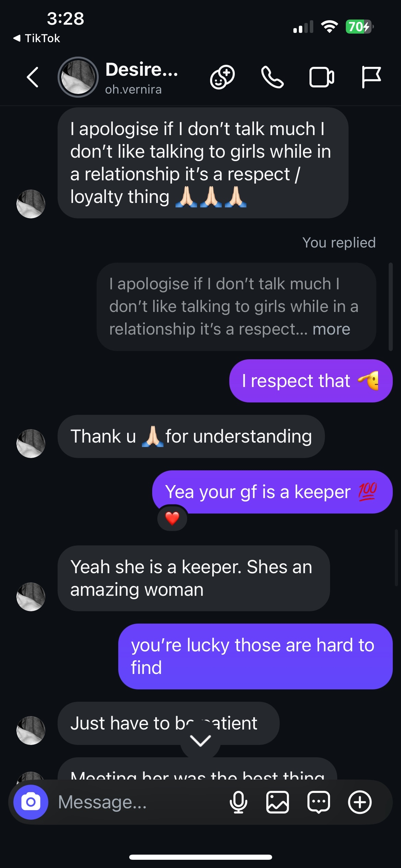Tap the avatar beside 'Thank u' message

31,443
